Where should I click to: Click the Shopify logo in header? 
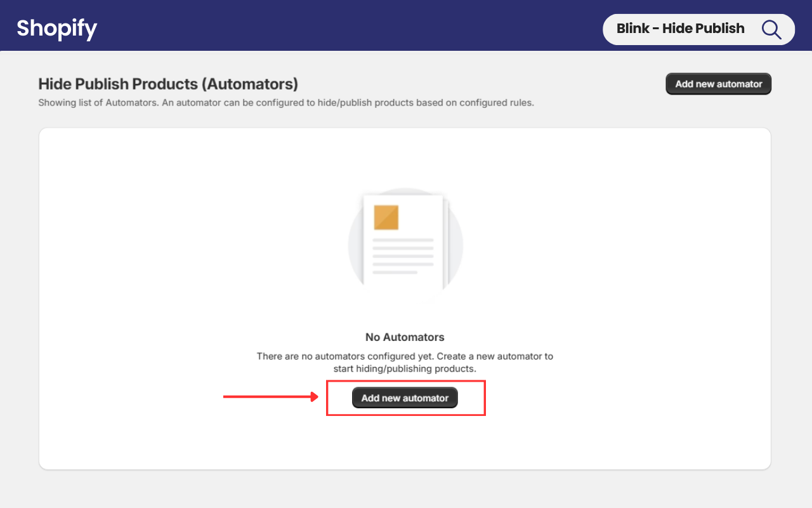[x=56, y=29]
